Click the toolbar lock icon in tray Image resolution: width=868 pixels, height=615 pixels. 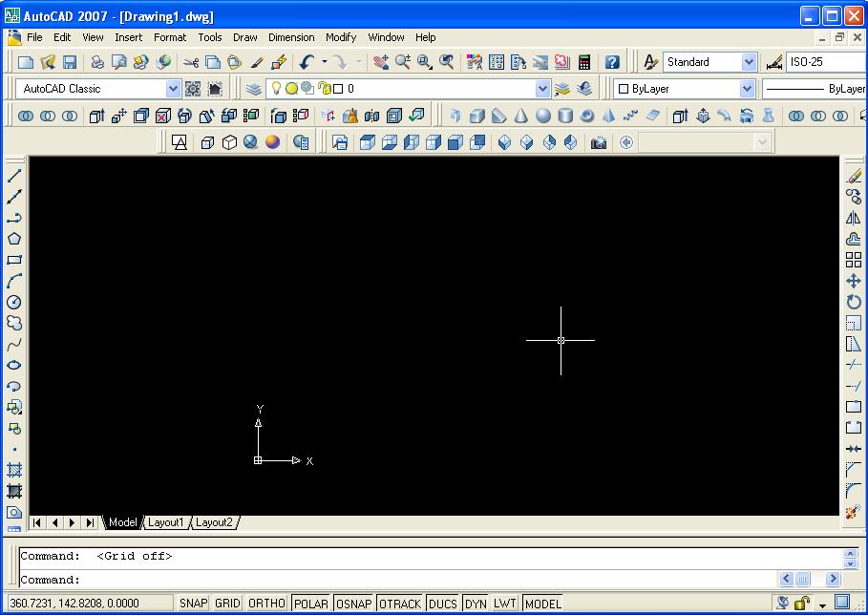pyautogui.click(x=801, y=603)
